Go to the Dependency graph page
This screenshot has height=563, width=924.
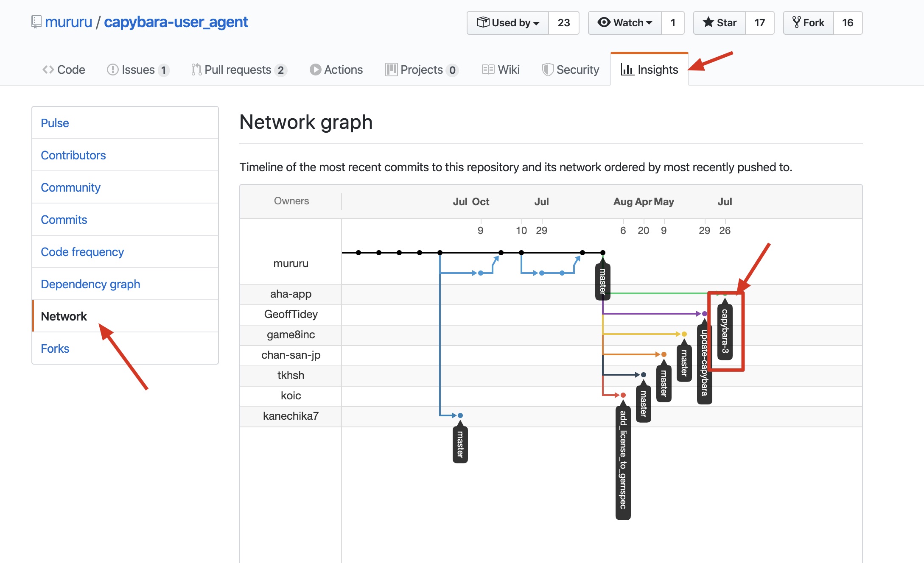click(90, 284)
